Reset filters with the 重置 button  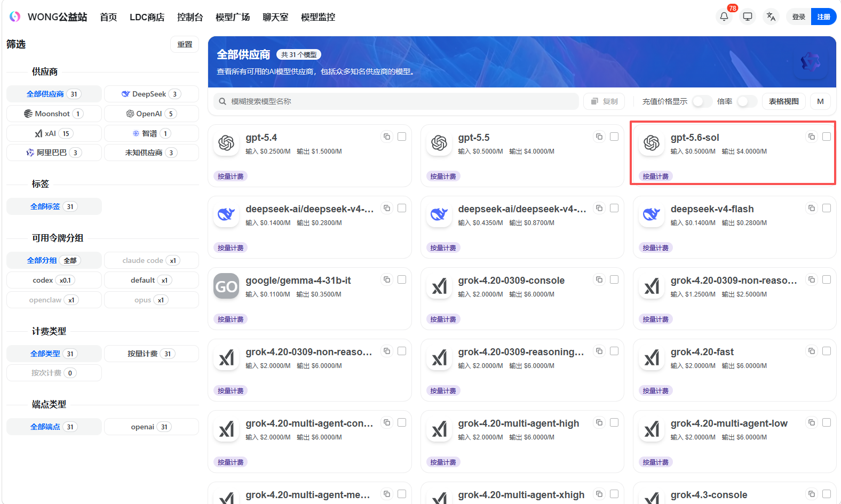point(185,44)
